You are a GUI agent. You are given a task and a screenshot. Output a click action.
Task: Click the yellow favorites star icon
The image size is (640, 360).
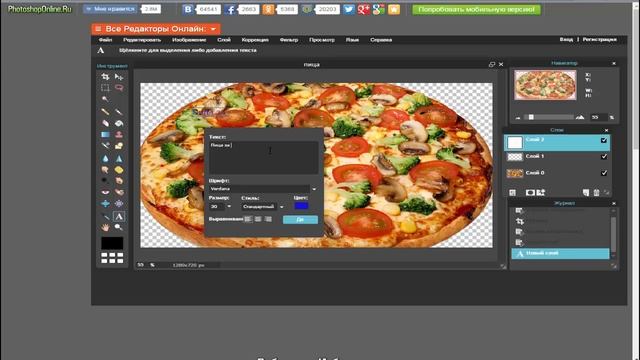[394, 9]
